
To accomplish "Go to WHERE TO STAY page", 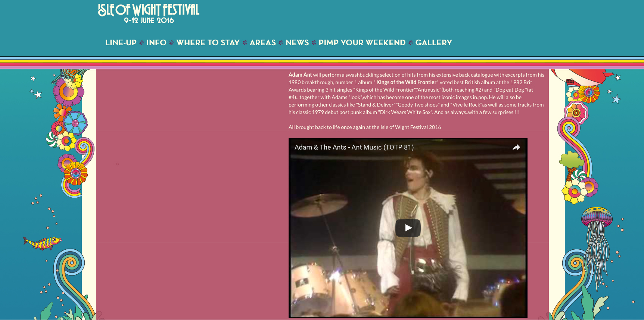I will click(x=208, y=43).
